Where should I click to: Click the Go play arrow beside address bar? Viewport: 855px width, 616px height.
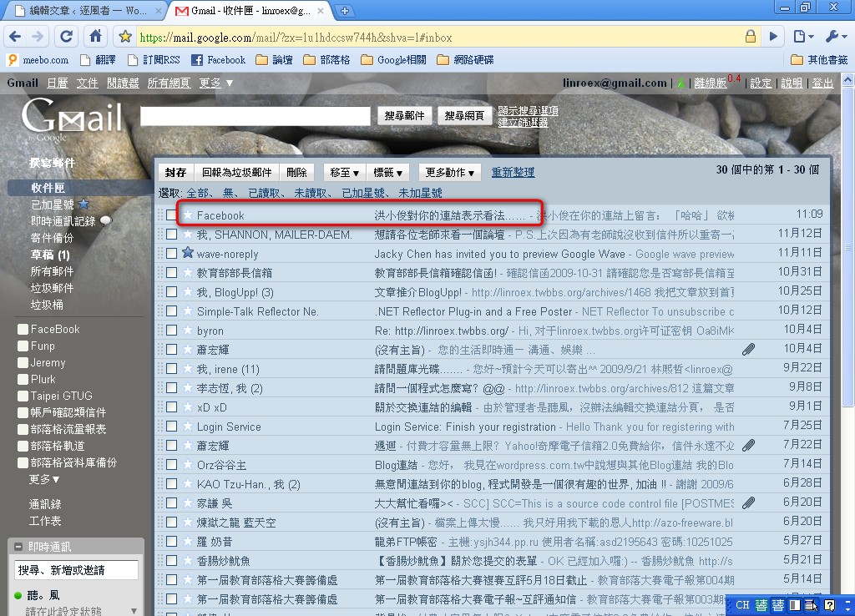point(773,37)
